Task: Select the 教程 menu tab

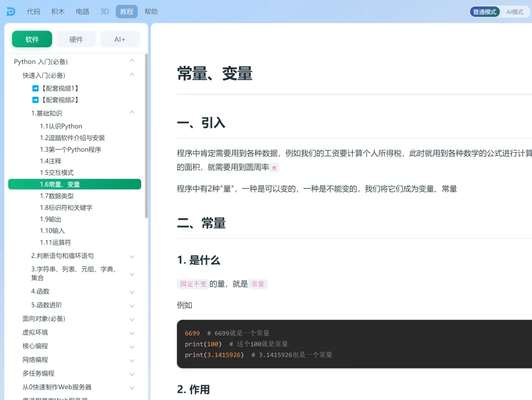Action: pos(127,11)
